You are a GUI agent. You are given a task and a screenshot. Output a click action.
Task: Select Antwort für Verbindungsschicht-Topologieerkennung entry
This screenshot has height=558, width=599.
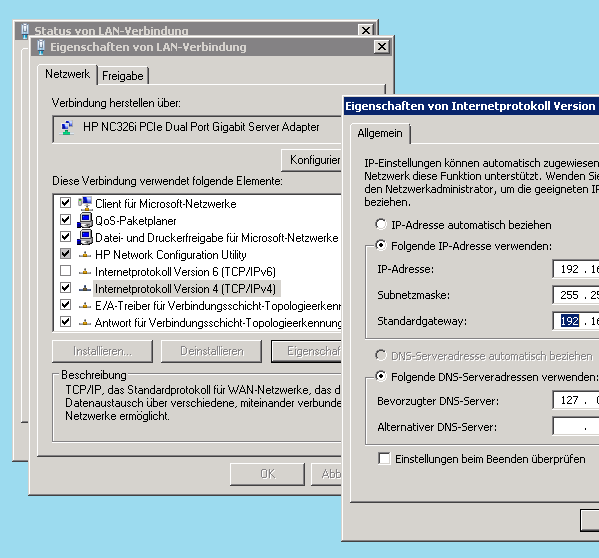(218, 323)
